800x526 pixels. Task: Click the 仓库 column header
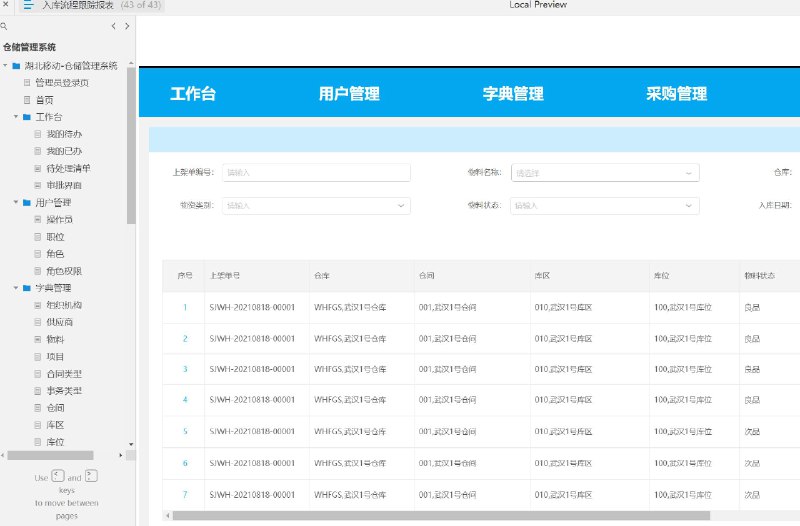pos(322,275)
